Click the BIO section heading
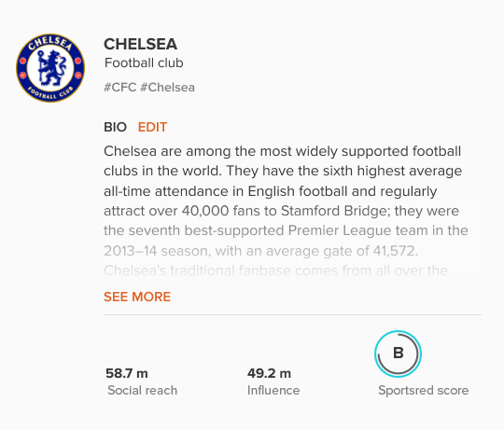The image size is (504, 430). (115, 127)
